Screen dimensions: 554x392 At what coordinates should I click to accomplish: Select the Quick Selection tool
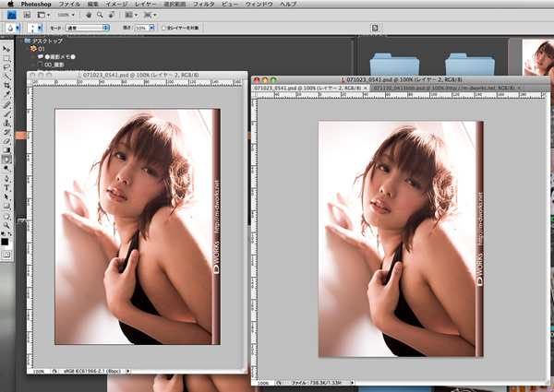click(6, 77)
